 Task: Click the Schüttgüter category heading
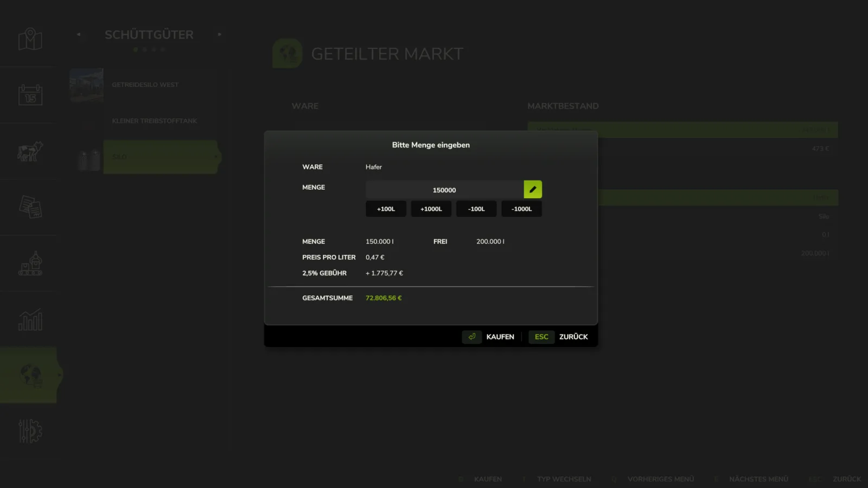(x=149, y=35)
